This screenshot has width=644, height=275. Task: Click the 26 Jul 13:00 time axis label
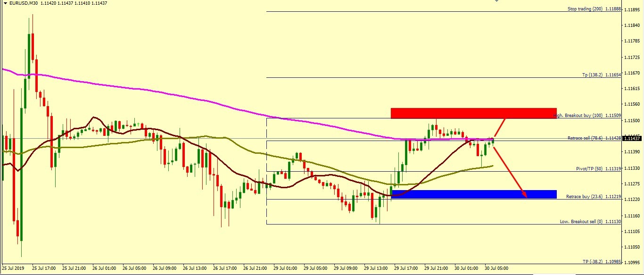click(x=194, y=268)
